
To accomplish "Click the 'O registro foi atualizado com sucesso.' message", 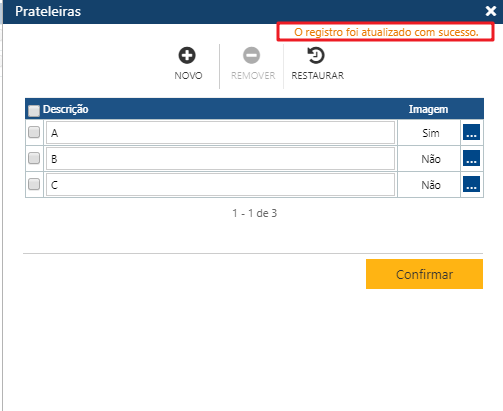I will click(x=386, y=32).
